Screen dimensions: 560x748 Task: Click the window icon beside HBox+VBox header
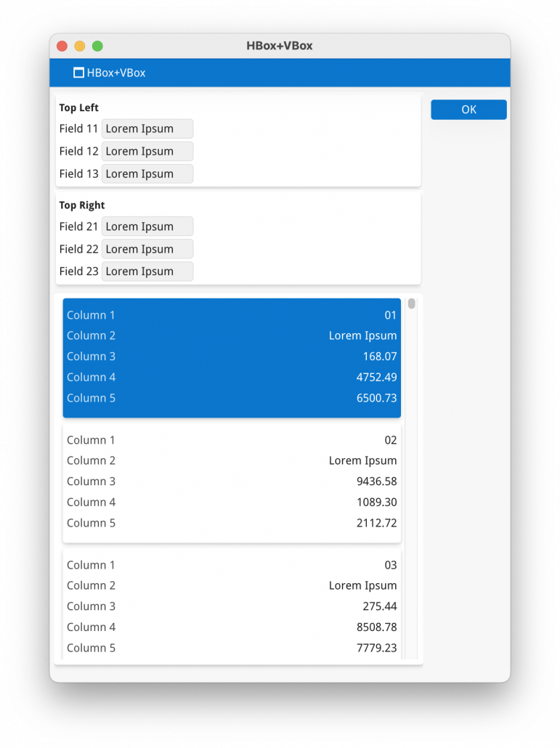[x=78, y=73]
